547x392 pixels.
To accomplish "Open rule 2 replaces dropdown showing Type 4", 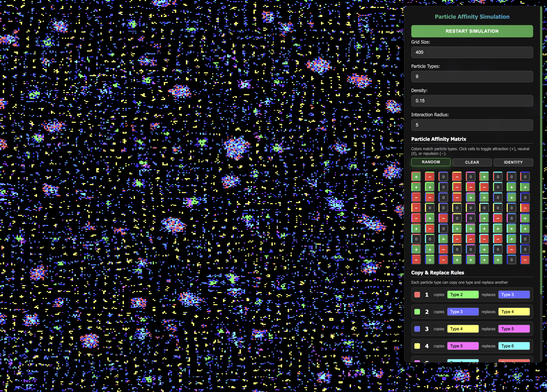I will [514, 312].
